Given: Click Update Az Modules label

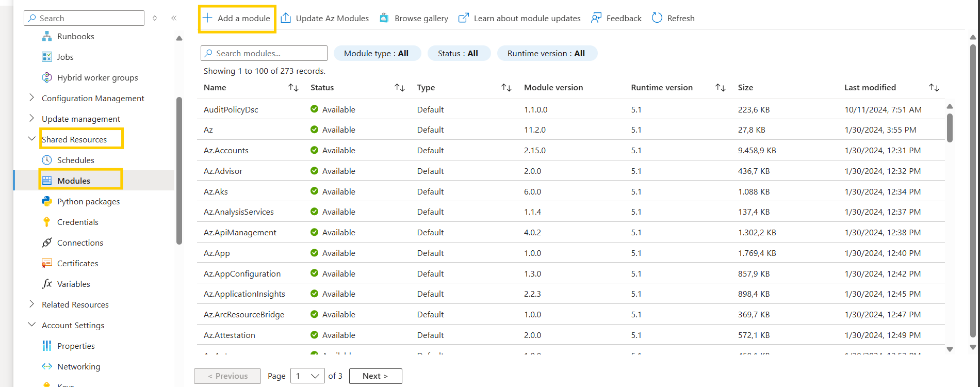Looking at the screenshot, I should click(x=332, y=18).
